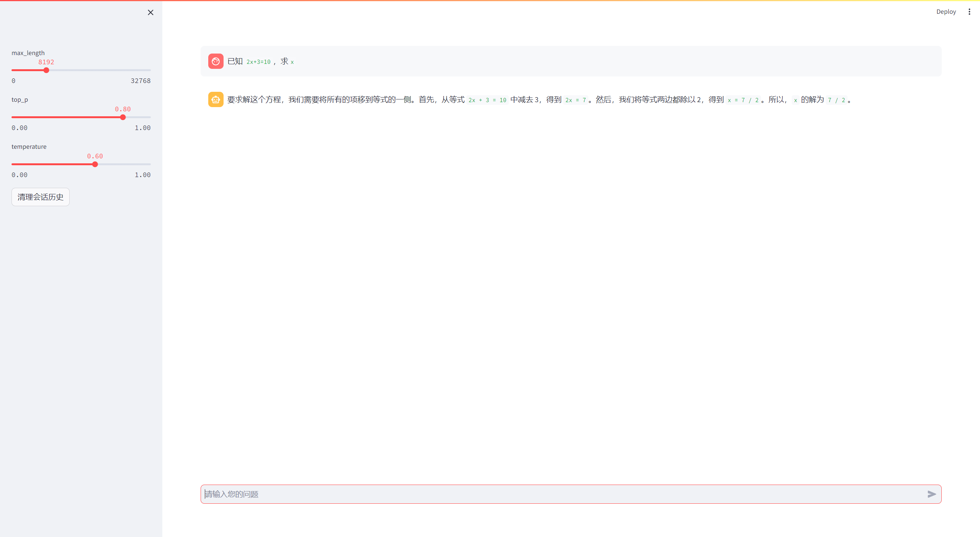980x537 pixels.
Task: Click the 清理会话历史 button
Action: pyautogui.click(x=40, y=197)
